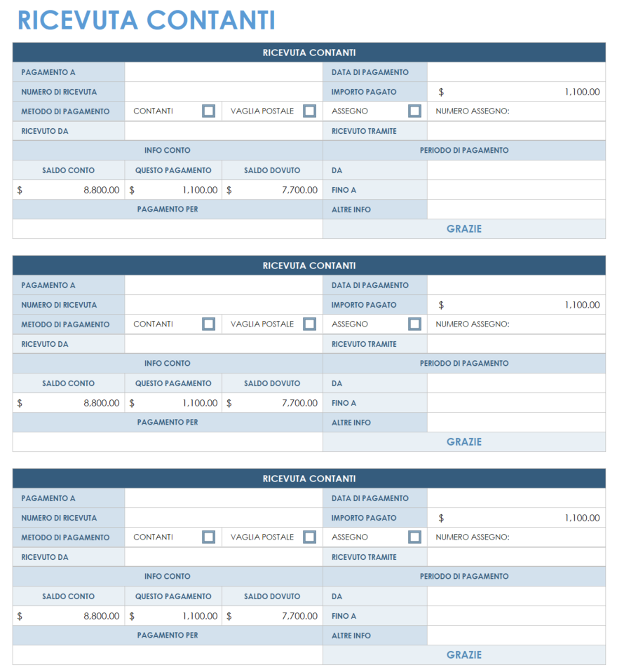The width and height of the screenshot is (617, 672).
Task: Click the large RICEVUTA CONTANTI page title
Action: [x=146, y=20]
